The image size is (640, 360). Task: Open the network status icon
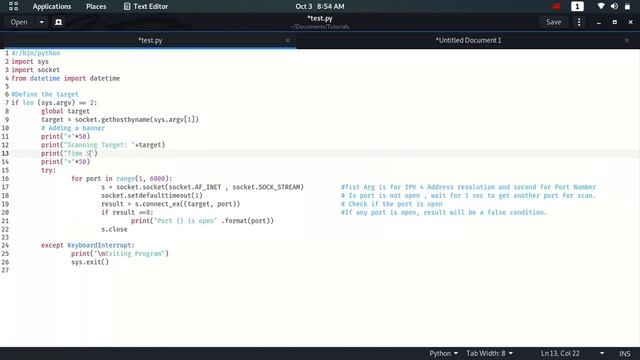[x=601, y=7]
